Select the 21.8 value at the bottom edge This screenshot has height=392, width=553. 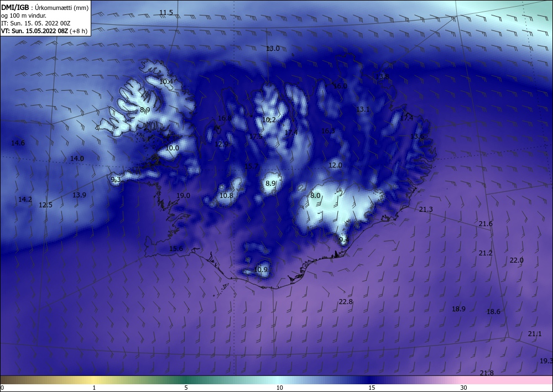pyautogui.click(x=487, y=373)
